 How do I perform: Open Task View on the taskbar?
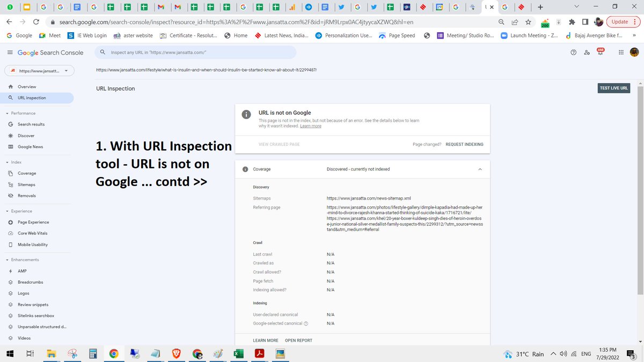point(31,354)
